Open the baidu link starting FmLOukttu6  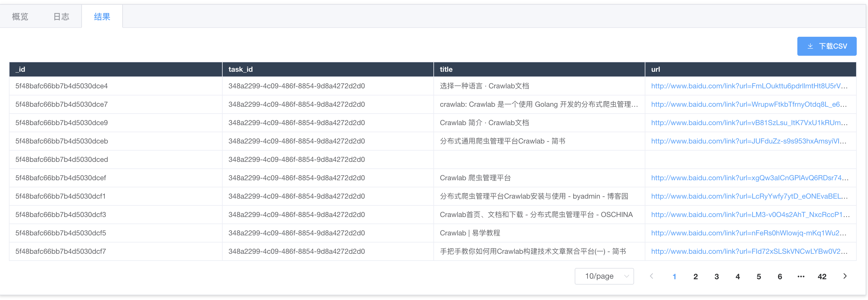(749, 86)
